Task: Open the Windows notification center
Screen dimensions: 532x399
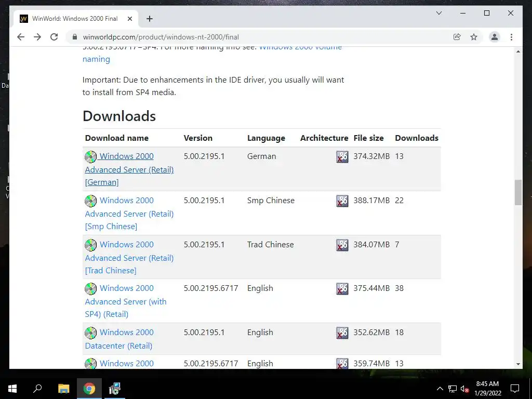Action: tap(515, 389)
